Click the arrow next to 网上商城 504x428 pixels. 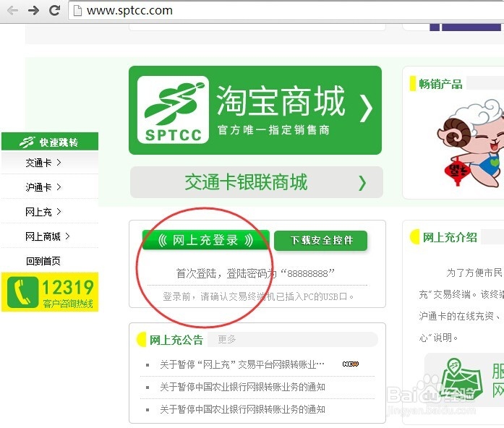67,236
